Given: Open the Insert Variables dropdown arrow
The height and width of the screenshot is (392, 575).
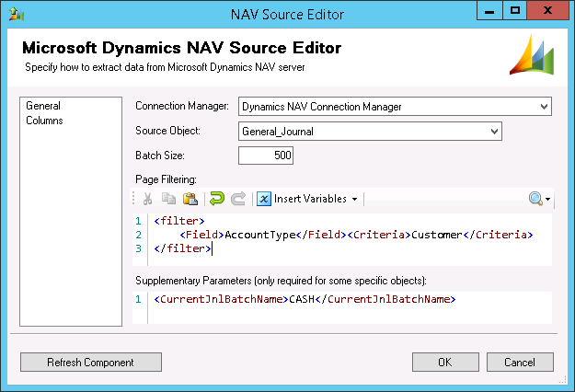Looking at the screenshot, I should pos(354,199).
